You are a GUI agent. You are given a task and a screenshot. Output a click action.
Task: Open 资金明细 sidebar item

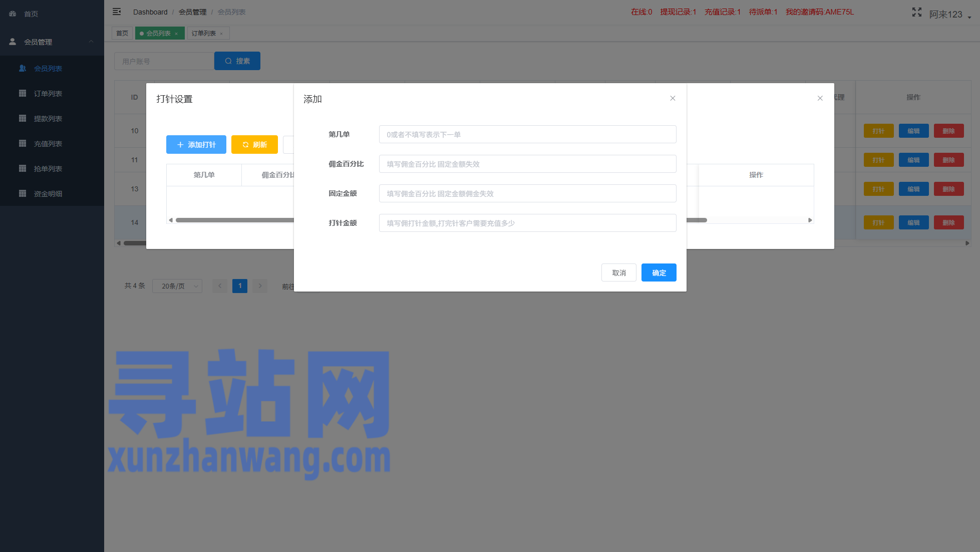48,194
